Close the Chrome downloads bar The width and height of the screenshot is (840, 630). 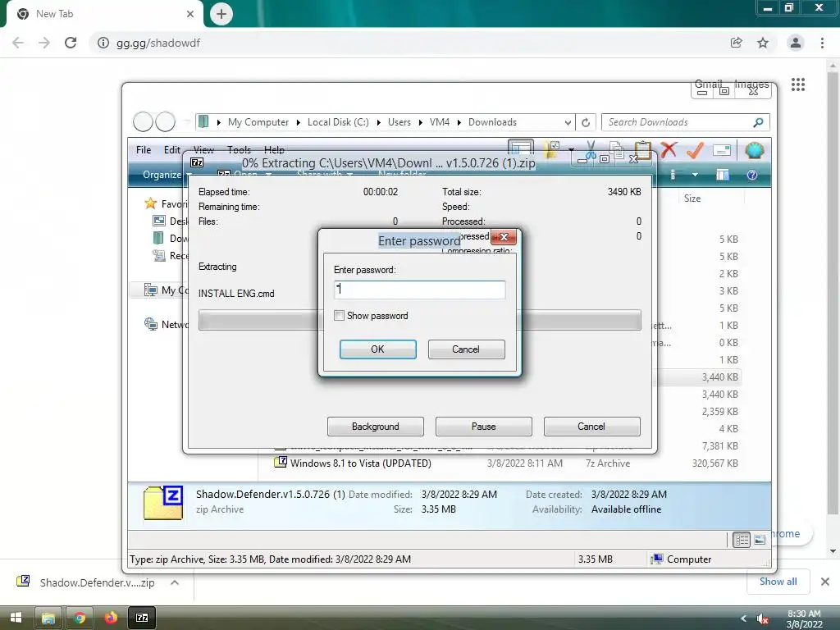coord(825,582)
